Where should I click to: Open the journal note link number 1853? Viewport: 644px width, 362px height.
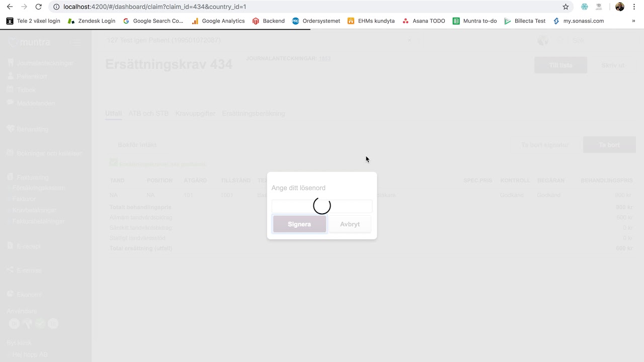coord(325,58)
